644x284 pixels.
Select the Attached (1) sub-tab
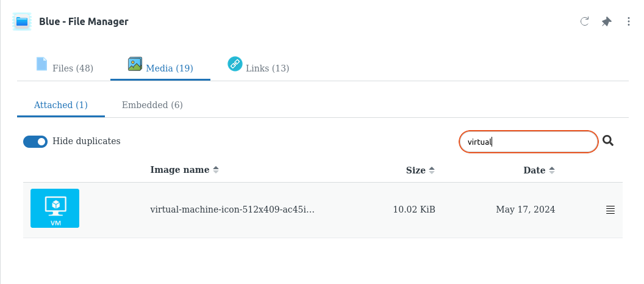pos(60,105)
